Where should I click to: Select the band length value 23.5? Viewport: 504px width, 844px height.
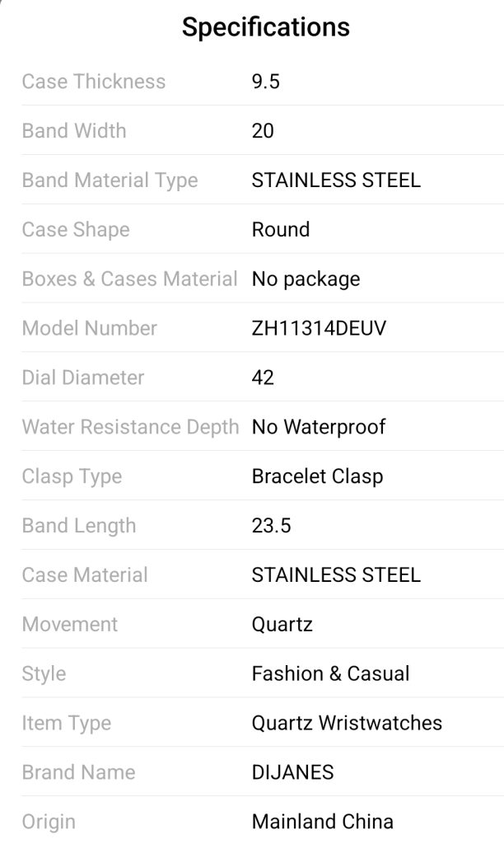tap(271, 526)
